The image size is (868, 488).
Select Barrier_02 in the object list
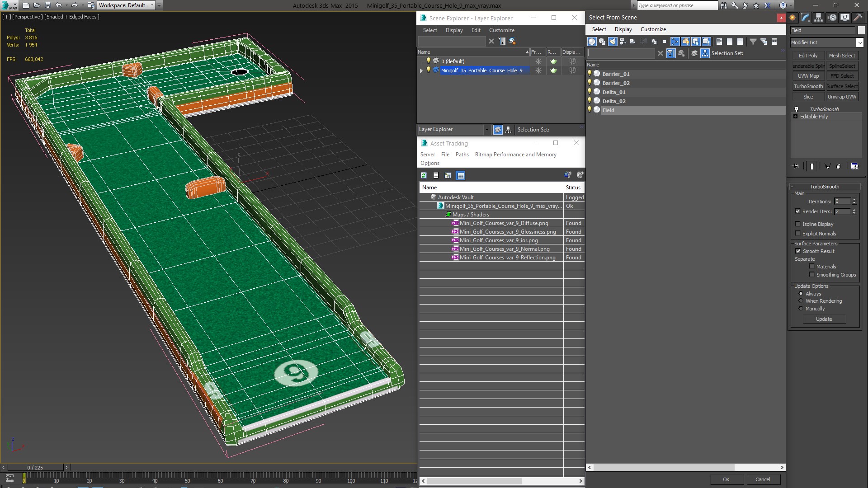tap(616, 83)
